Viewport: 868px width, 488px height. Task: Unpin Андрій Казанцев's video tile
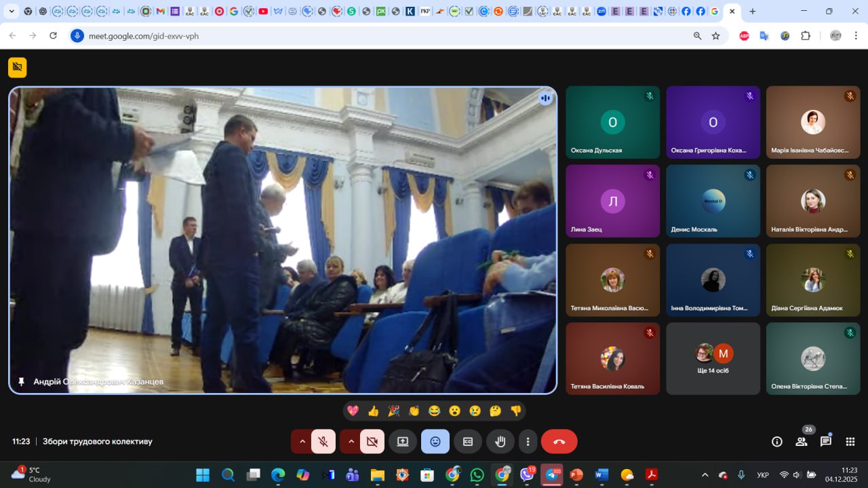(21, 381)
